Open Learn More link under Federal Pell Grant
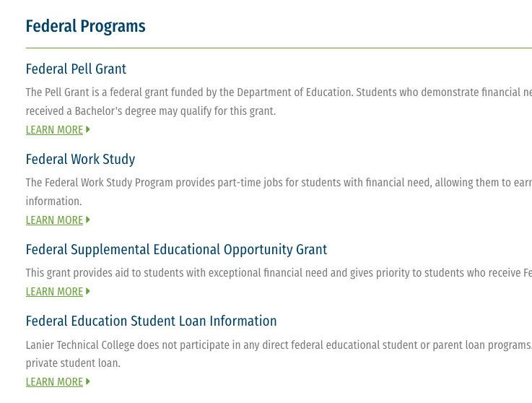532x403 pixels. tap(54, 130)
